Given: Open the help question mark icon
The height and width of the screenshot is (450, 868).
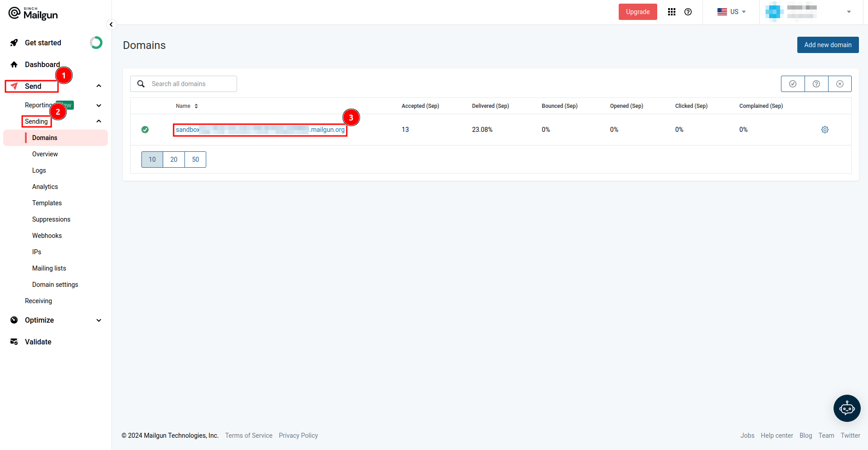Looking at the screenshot, I should [x=688, y=12].
